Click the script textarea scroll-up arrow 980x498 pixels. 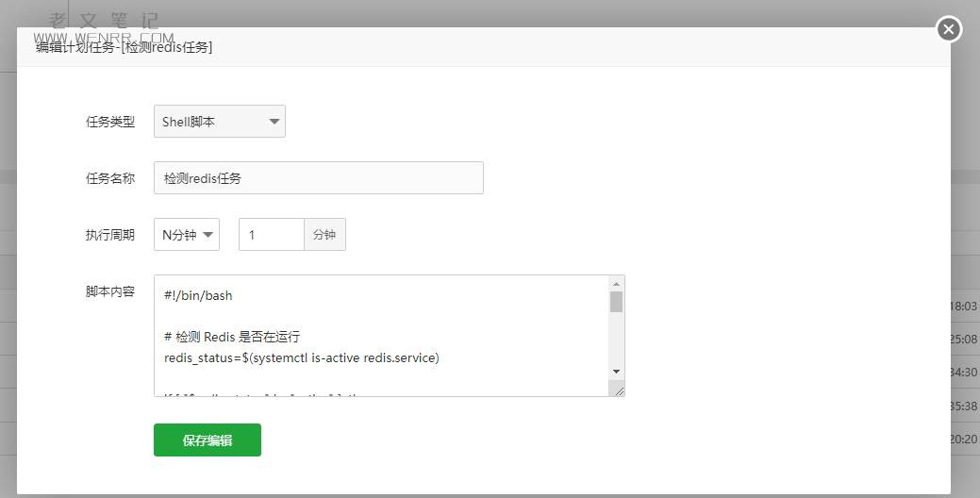click(x=616, y=284)
